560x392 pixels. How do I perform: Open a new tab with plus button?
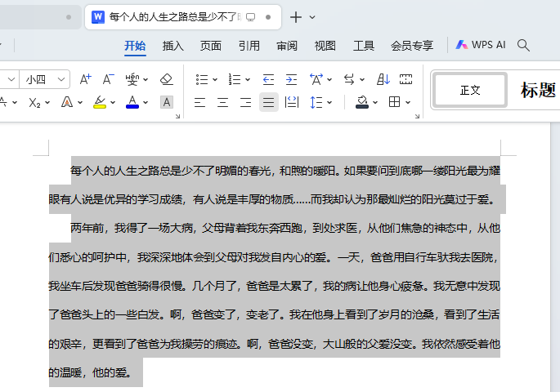(296, 17)
